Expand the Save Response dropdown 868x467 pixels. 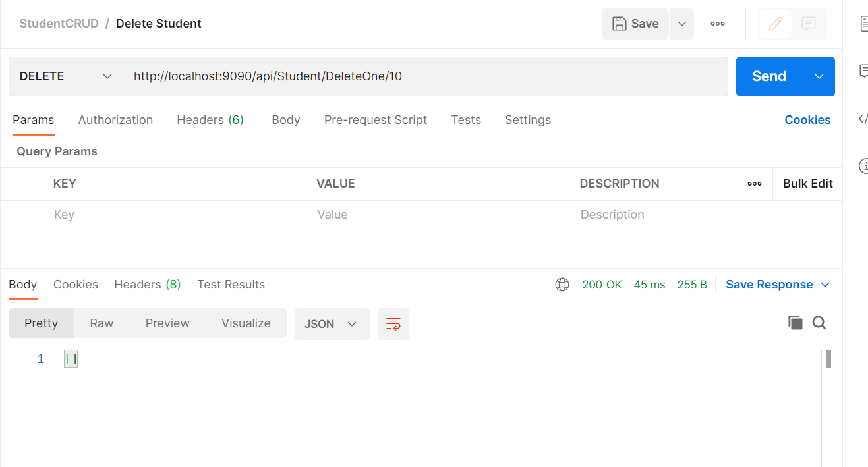click(x=826, y=284)
